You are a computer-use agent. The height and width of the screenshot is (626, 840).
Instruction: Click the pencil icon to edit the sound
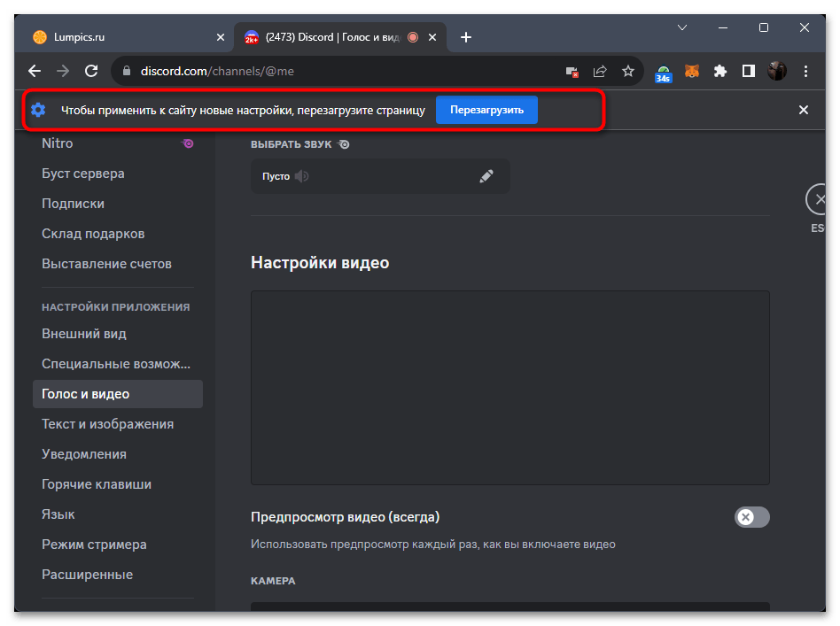point(486,175)
